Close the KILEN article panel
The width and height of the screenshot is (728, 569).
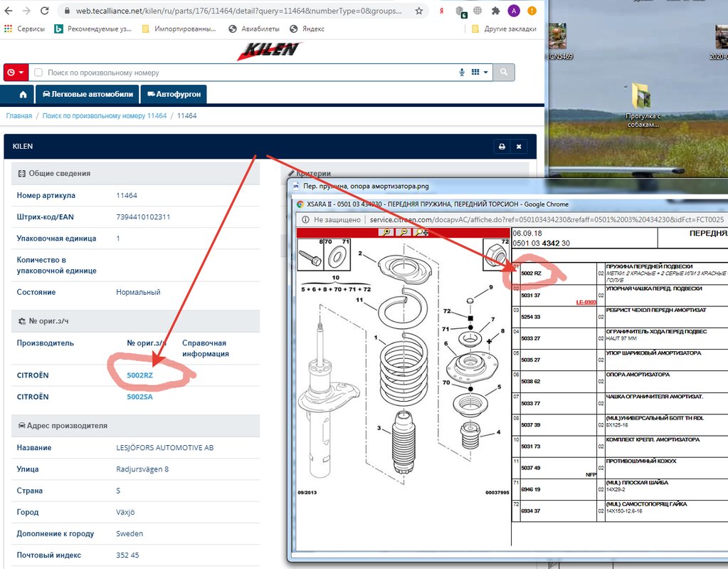[x=519, y=146]
